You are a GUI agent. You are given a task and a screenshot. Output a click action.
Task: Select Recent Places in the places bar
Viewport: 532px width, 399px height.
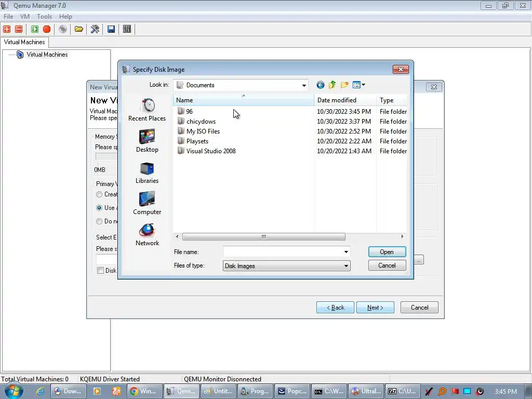click(147, 110)
